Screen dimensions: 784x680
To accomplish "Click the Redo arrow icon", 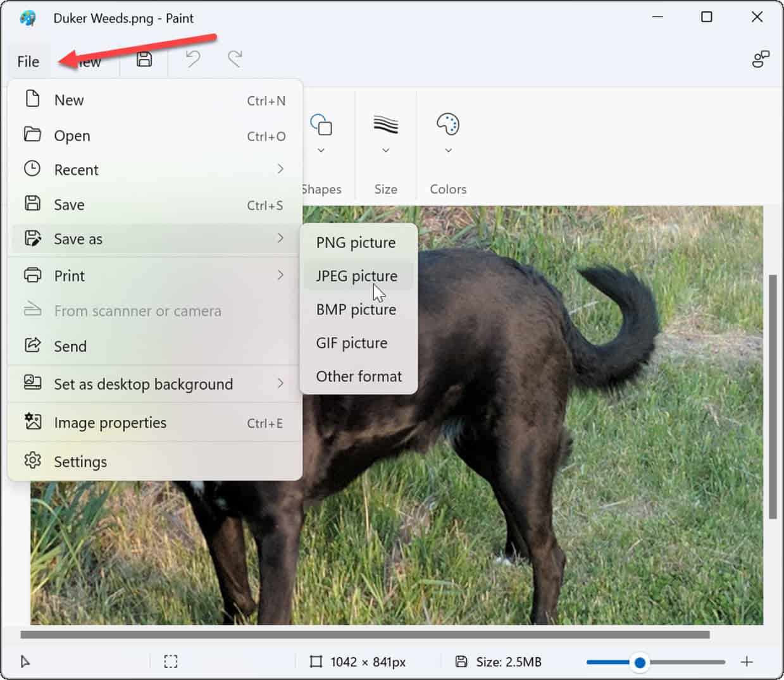I will click(x=235, y=59).
